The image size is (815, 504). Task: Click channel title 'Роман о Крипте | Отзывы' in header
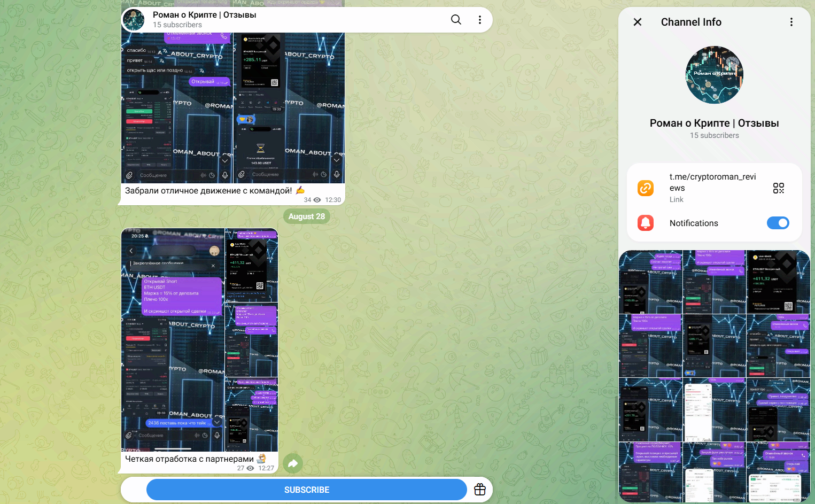pyautogui.click(x=205, y=15)
